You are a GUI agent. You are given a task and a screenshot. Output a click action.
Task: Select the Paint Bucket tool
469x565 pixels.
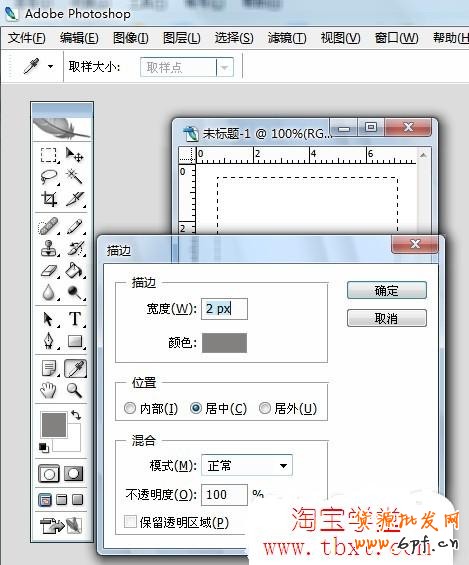[x=75, y=270]
